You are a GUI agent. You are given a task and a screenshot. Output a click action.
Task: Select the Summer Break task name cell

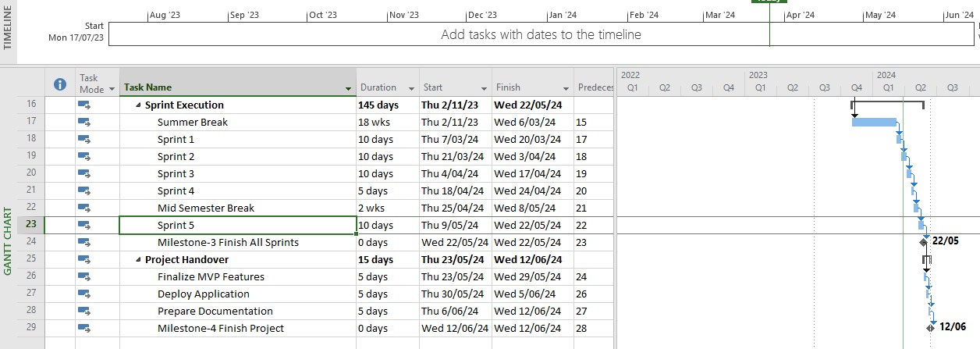click(237, 122)
